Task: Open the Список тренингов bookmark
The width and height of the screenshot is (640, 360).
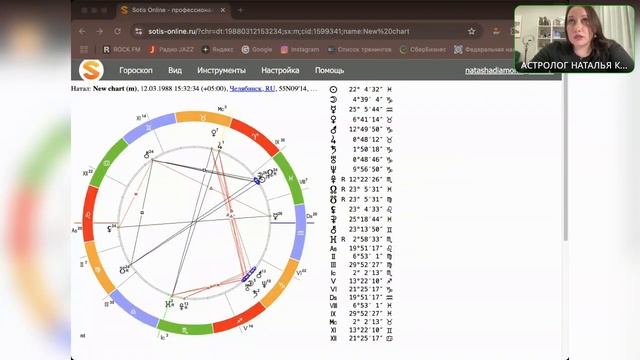Action: [359, 49]
